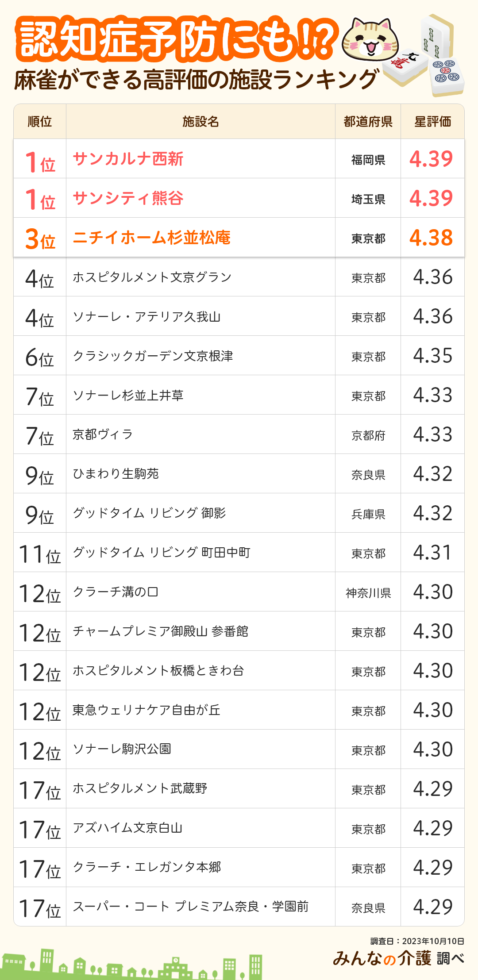Select the クラーチ溝の口 facility entry
The width and height of the screenshot is (478, 980).
[x=116, y=592]
